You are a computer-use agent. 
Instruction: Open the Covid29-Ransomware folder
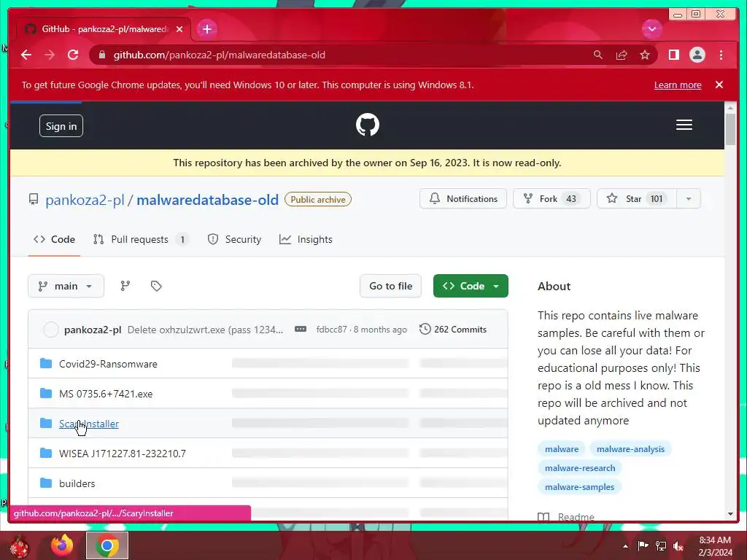pos(108,364)
